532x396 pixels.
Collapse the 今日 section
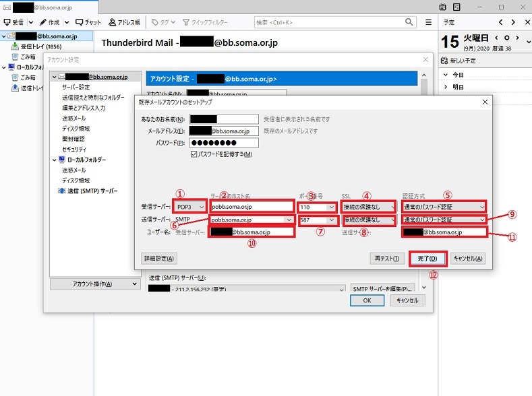(x=446, y=75)
